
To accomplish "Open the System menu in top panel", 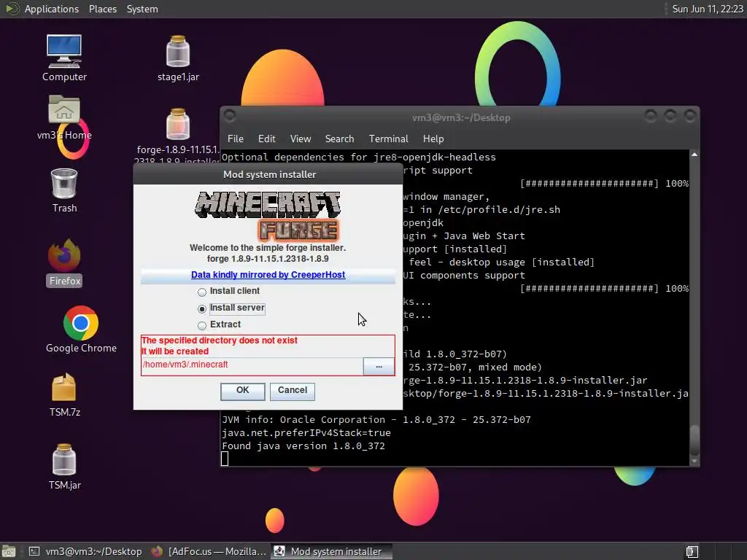I will point(142,9).
